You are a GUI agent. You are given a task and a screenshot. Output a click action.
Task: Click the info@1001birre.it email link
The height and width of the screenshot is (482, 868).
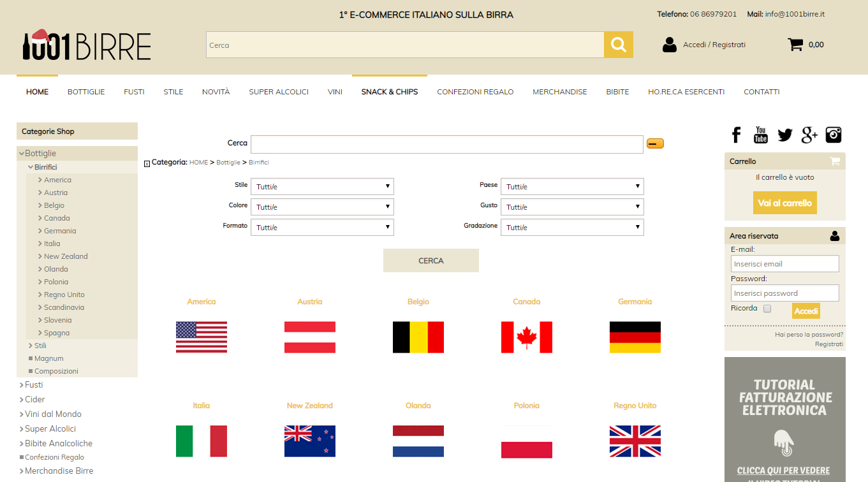(795, 14)
